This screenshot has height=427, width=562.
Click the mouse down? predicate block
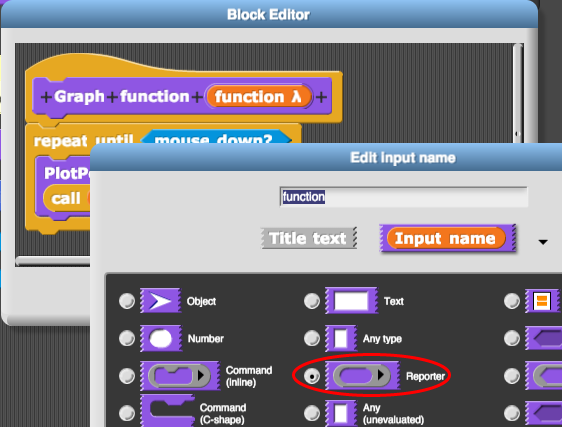215,137
